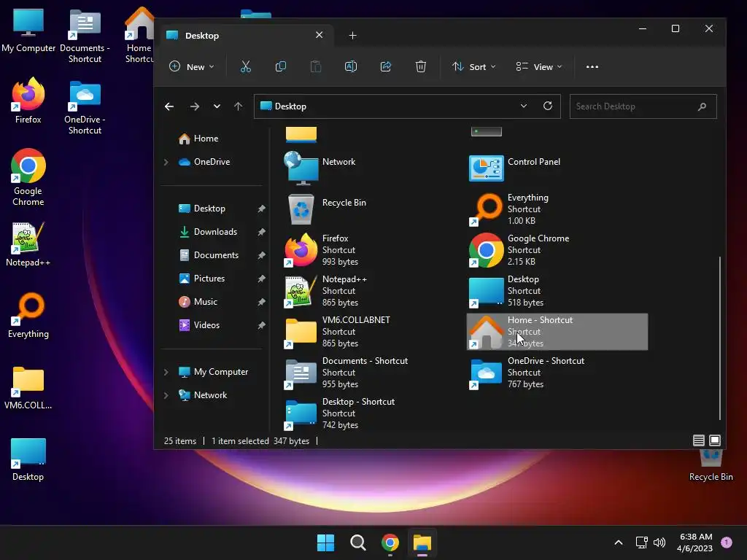
Task: Refresh the Desktop folder view
Action: (x=548, y=106)
